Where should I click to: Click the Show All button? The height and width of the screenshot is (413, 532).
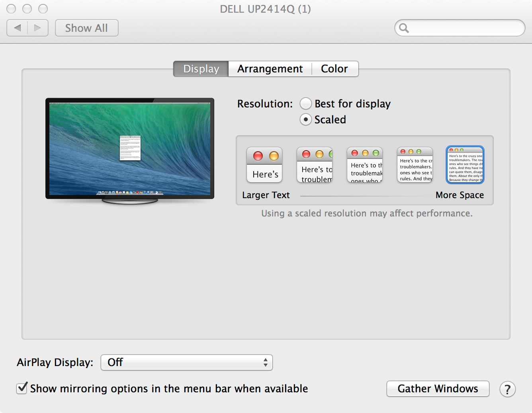tap(86, 28)
